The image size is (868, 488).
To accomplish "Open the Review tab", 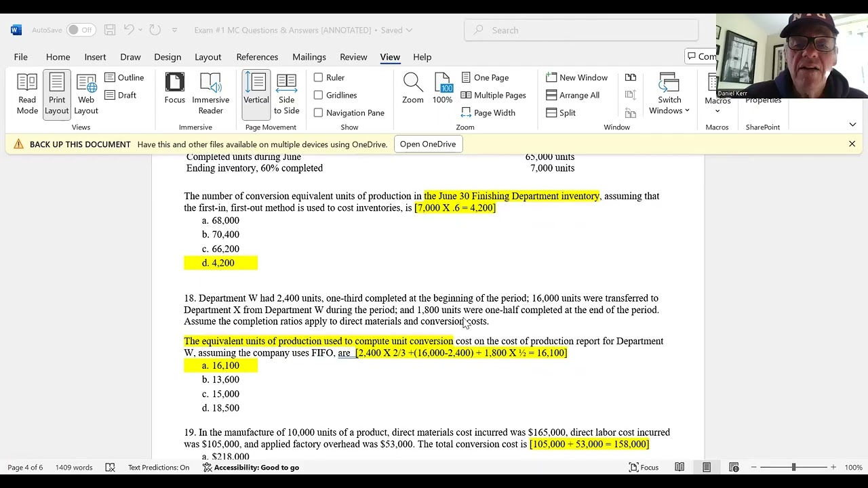I will (353, 57).
